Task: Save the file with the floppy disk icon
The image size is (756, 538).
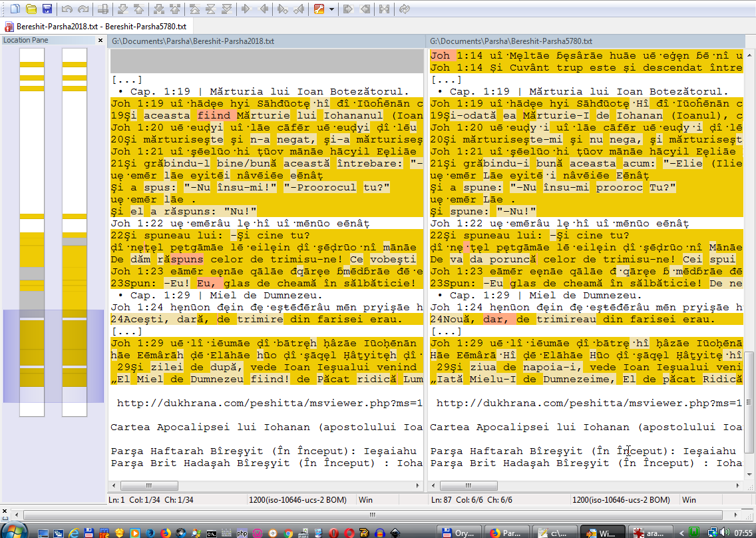Action: pos(47,9)
